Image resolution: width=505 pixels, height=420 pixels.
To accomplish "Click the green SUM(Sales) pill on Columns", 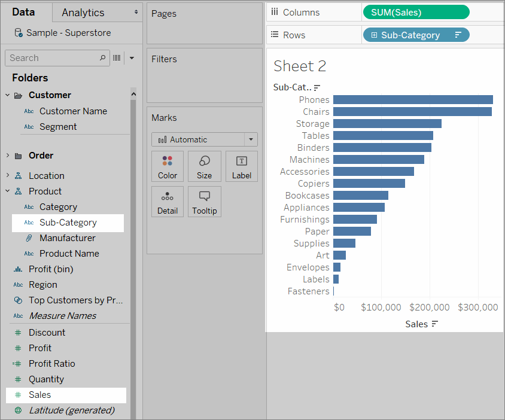I will point(415,11).
